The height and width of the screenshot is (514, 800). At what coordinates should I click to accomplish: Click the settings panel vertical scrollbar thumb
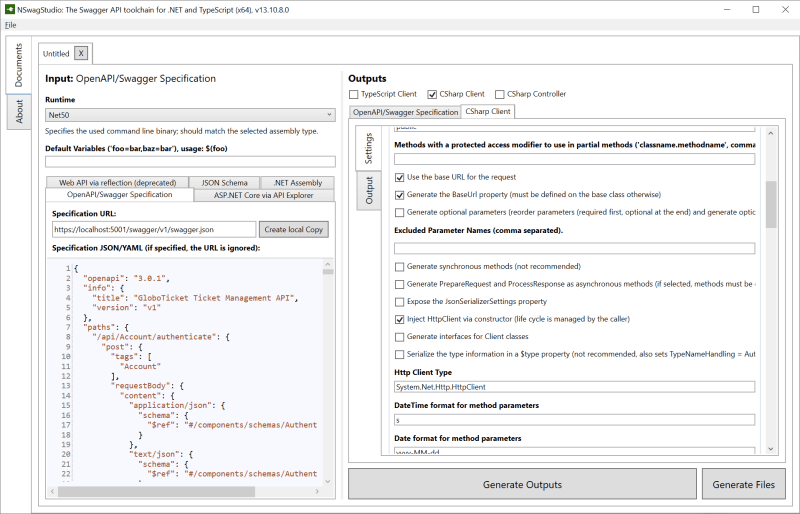click(771, 204)
